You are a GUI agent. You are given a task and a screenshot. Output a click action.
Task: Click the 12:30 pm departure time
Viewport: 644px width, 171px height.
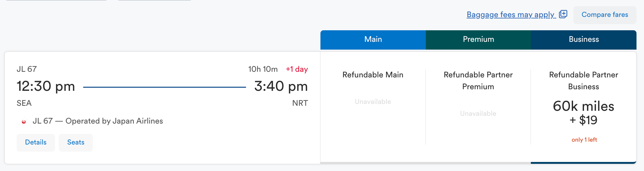click(46, 86)
